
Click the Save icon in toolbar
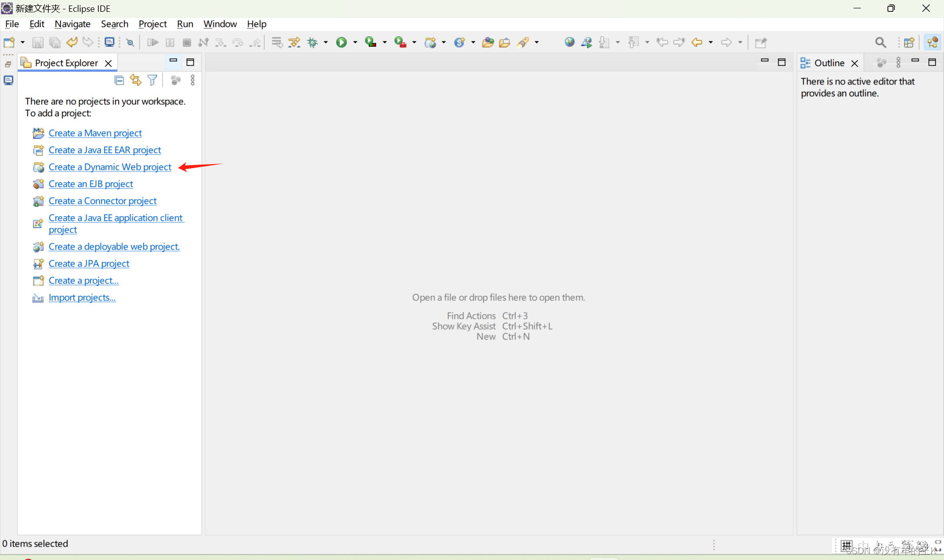coord(38,43)
